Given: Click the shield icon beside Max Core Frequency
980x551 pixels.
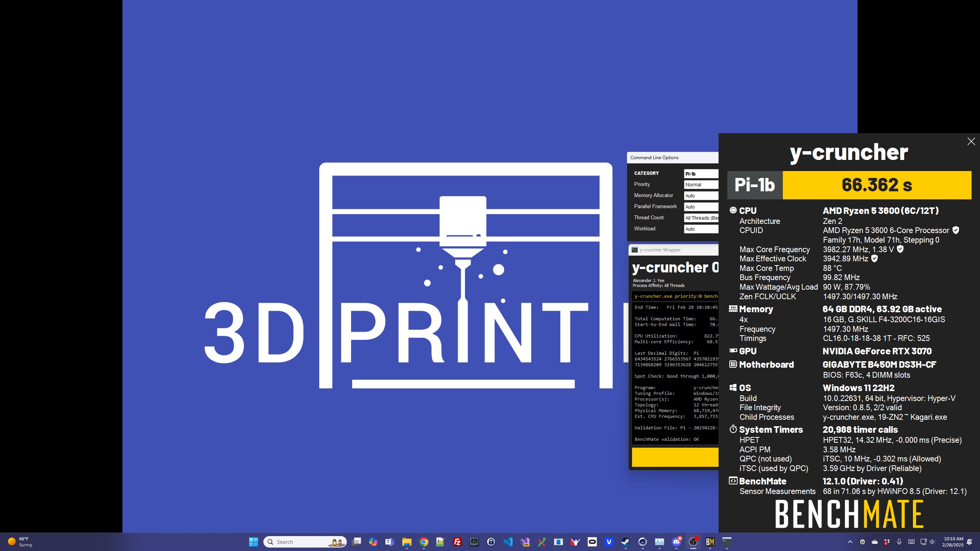Looking at the screenshot, I should 900,249.
